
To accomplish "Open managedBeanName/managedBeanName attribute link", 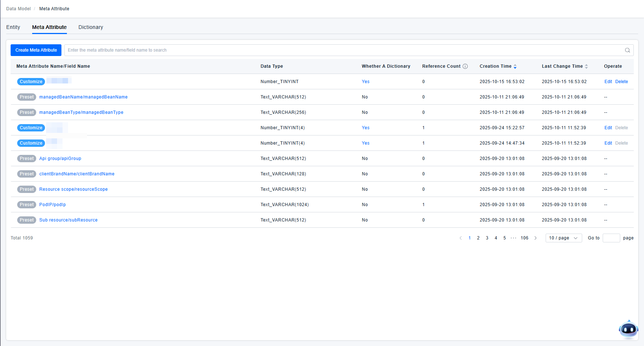I will (x=83, y=97).
